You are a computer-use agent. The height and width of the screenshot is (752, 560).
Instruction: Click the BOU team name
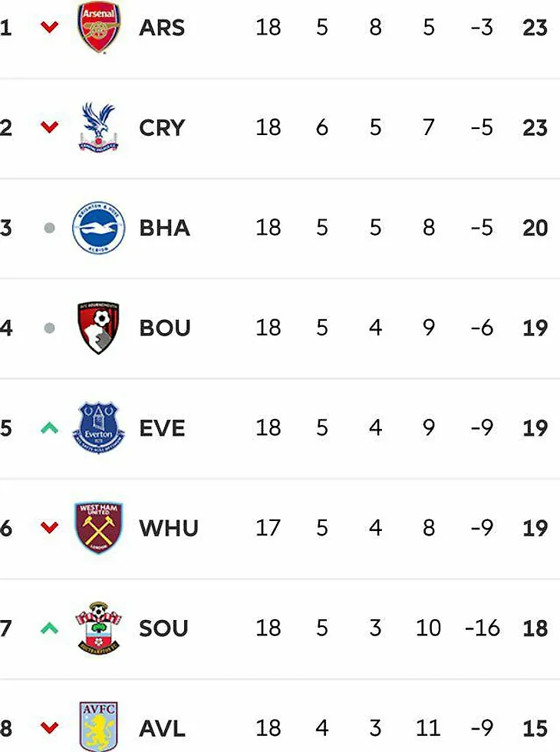click(x=165, y=328)
